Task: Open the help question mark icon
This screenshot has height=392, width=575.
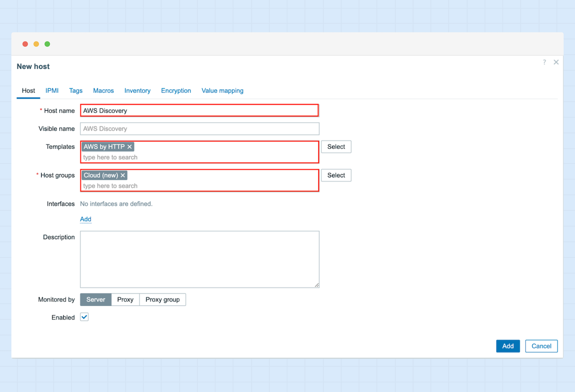Action: pos(544,62)
